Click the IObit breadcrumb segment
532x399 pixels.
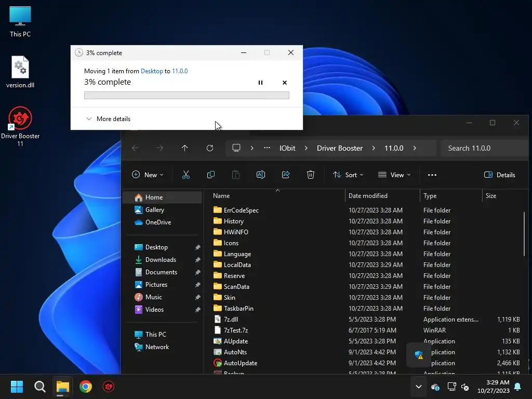click(x=287, y=148)
